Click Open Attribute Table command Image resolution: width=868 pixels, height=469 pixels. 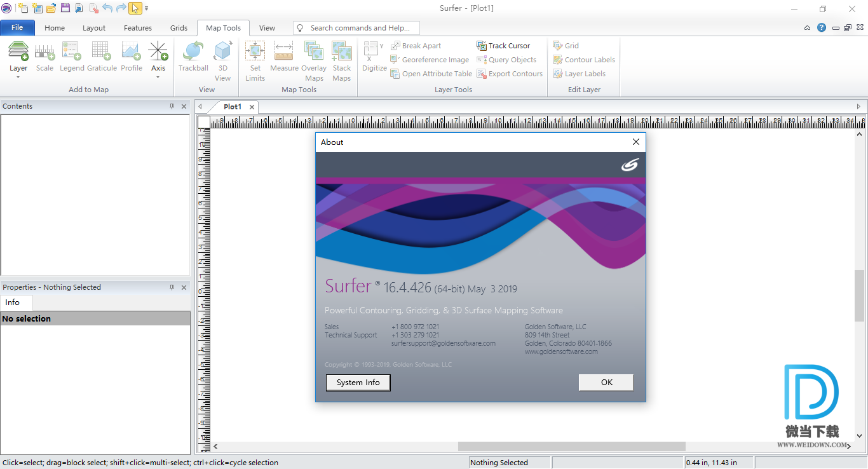(x=431, y=74)
